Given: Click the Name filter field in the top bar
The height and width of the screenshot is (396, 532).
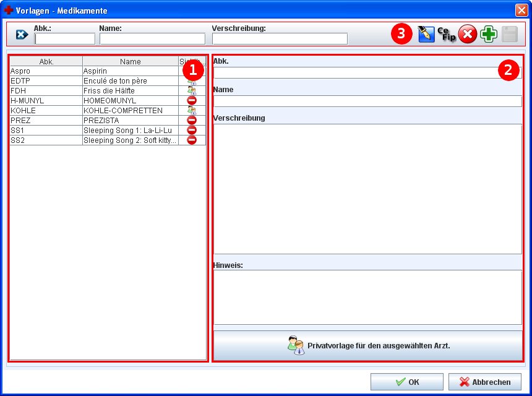Looking at the screenshot, I should [x=152, y=39].
